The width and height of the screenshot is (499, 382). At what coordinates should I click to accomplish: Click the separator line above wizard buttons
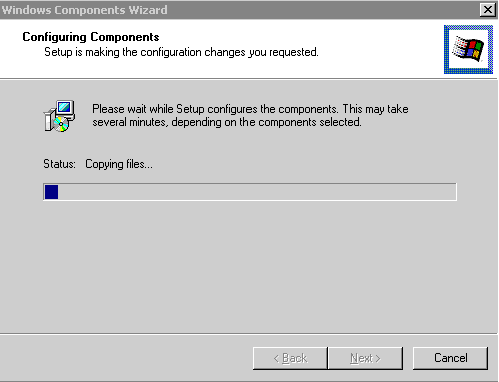click(x=249, y=333)
